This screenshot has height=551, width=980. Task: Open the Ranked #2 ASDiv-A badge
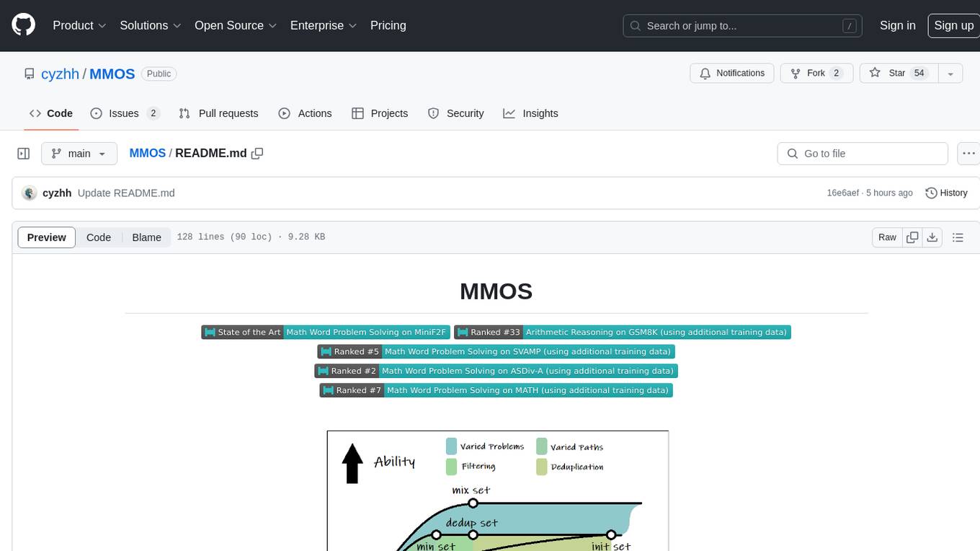tap(496, 371)
